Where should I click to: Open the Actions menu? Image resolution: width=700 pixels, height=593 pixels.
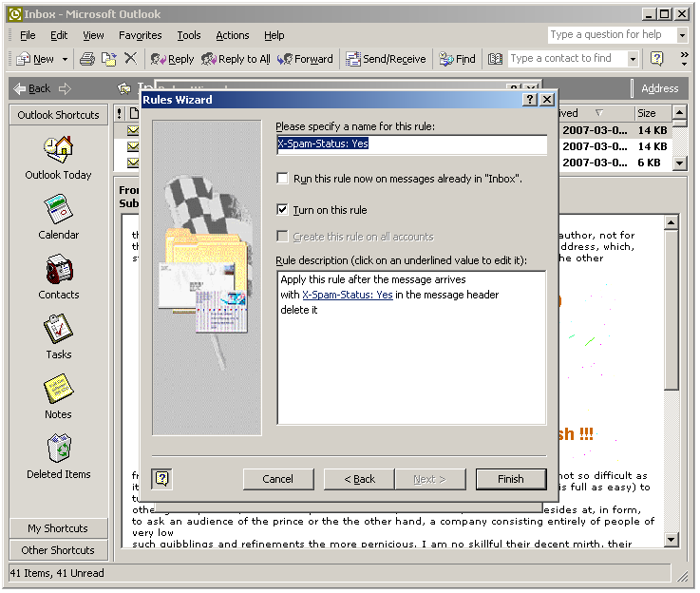(x=232, y=35)
